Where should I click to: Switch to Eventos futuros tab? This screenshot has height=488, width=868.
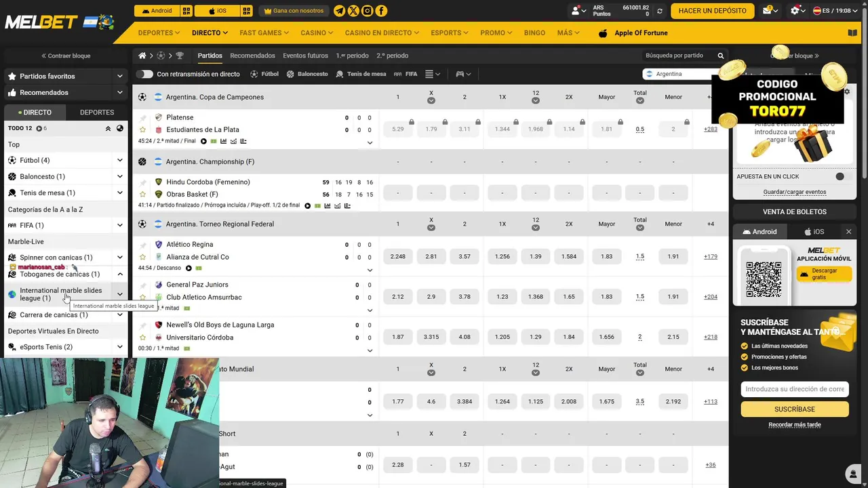coord(305,56)
